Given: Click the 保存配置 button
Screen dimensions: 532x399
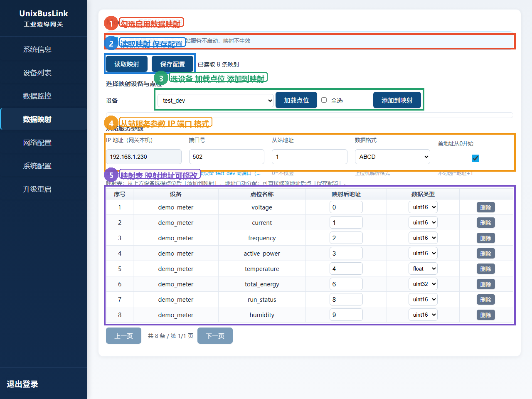Looking at the screenshot, I should [x=172, y=64].
